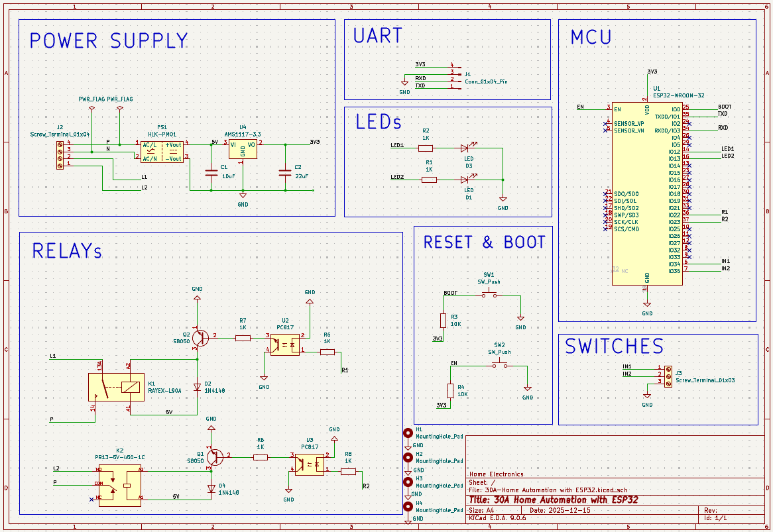Select the H4 MountingHole_Pad symbol

408,506
